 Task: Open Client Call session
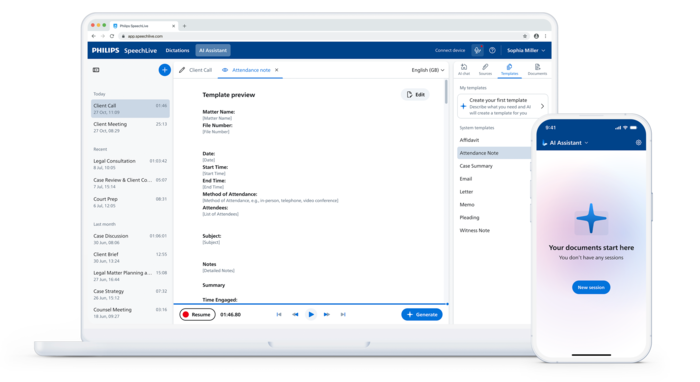click(130, 108)
